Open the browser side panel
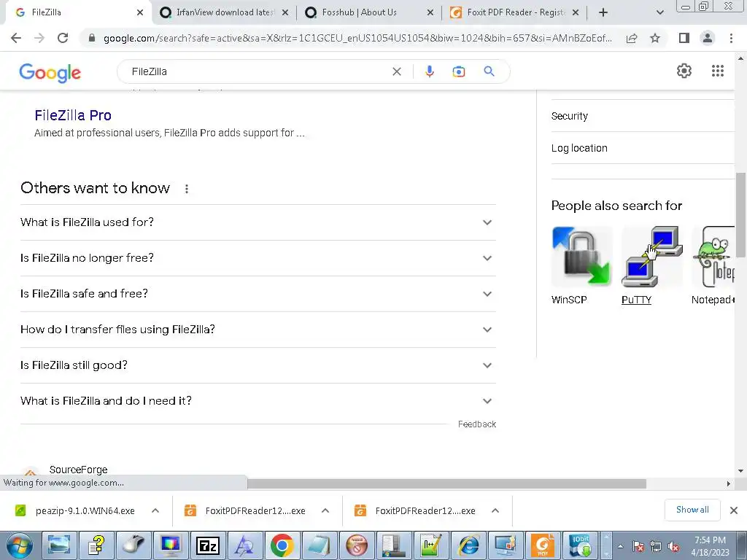This screenshot has width=747, height=560. (684, 38)
